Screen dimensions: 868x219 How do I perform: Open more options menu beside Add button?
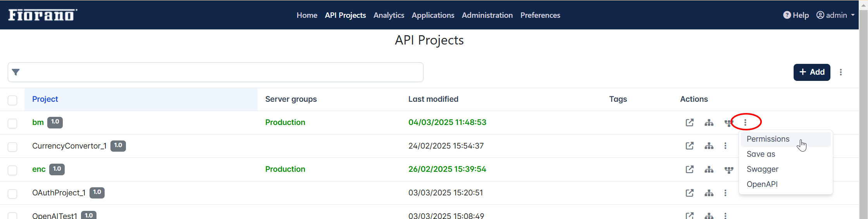[x=841, y=72]
